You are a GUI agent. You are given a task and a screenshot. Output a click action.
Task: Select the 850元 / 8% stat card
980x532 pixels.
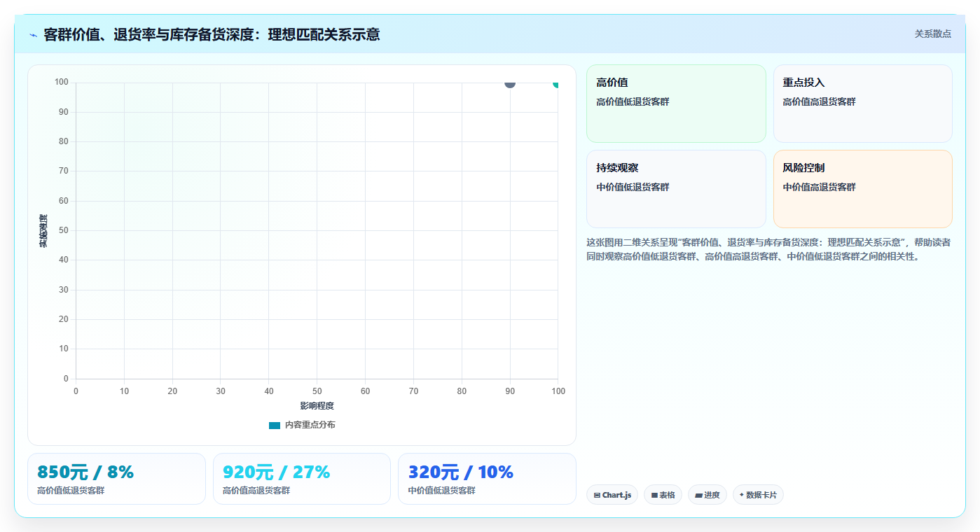(116, 479)
